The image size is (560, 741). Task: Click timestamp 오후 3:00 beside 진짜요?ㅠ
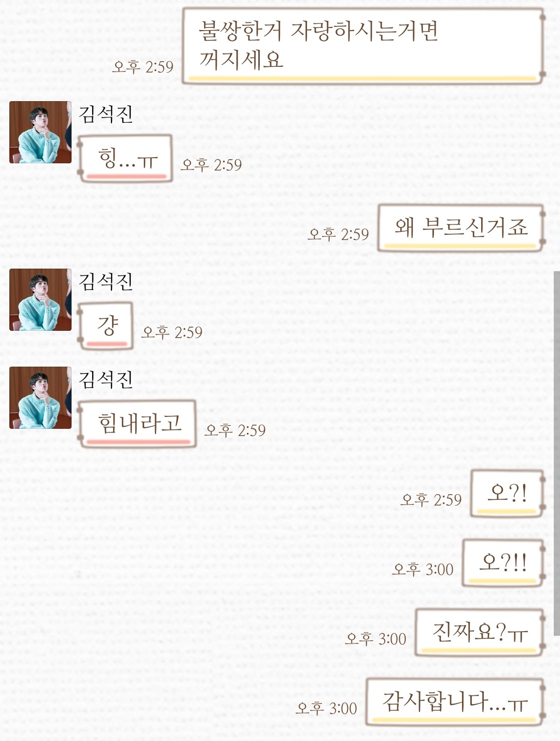(x=376, y=638)
